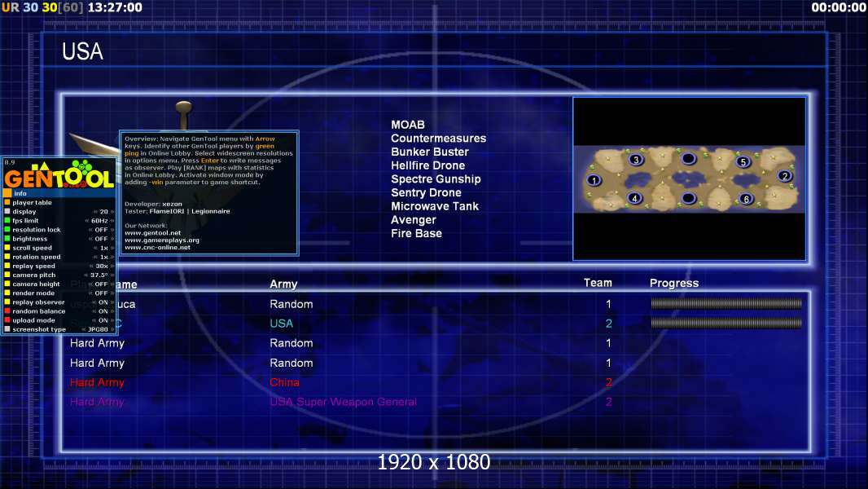Click the MOAB entry
Viewport: 868px width, 489px height.
tap(408, 125)
